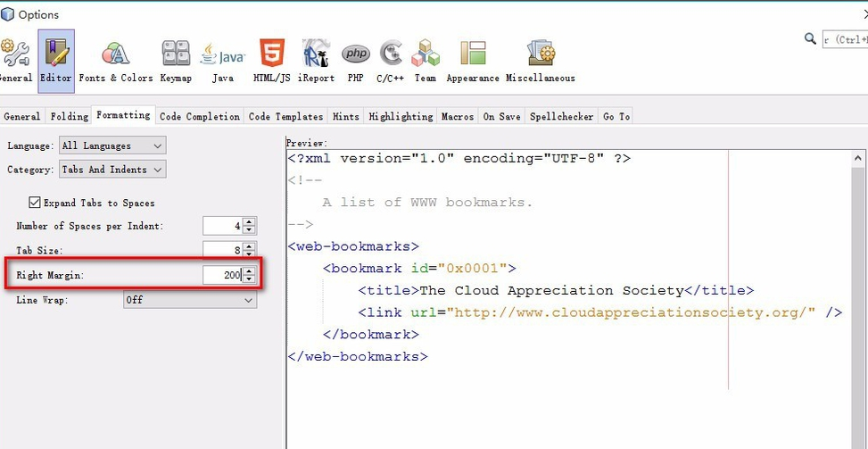
Task: Open the Java options category
Action: tap(222, 62)
